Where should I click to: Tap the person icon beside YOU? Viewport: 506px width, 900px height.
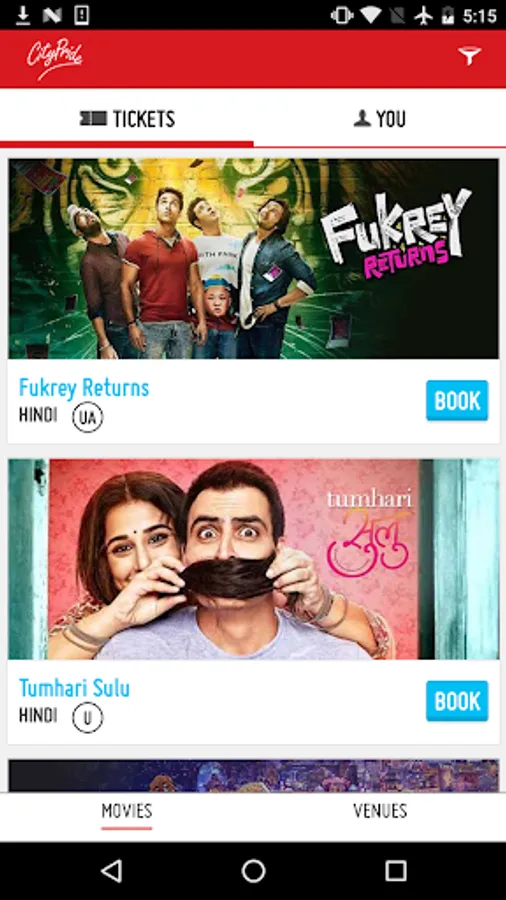tap(362, 119)
